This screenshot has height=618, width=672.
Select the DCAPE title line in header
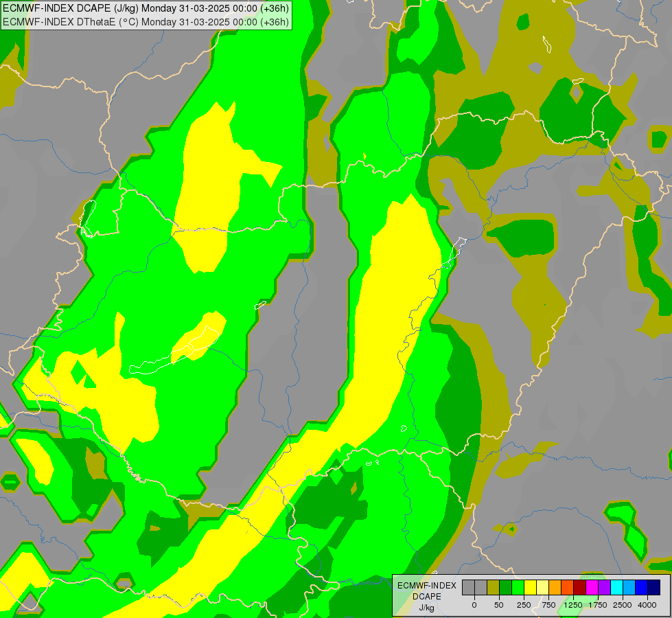(146, 8)
